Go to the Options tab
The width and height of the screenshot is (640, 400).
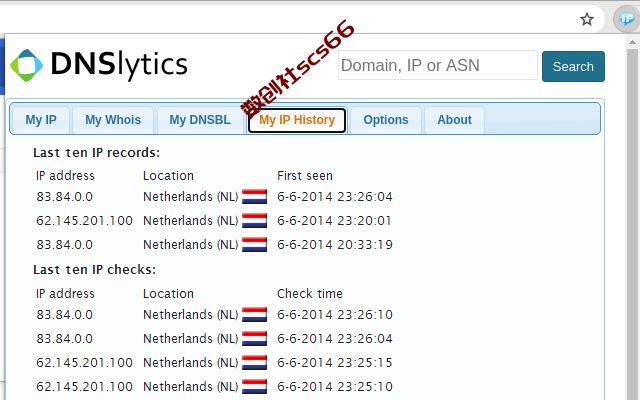click(386, 120)
